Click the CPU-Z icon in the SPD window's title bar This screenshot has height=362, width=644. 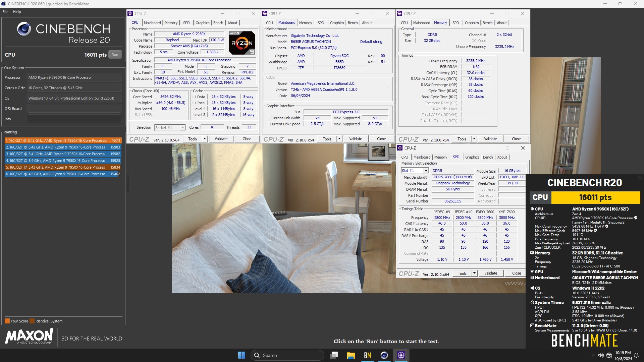(400, 148)
